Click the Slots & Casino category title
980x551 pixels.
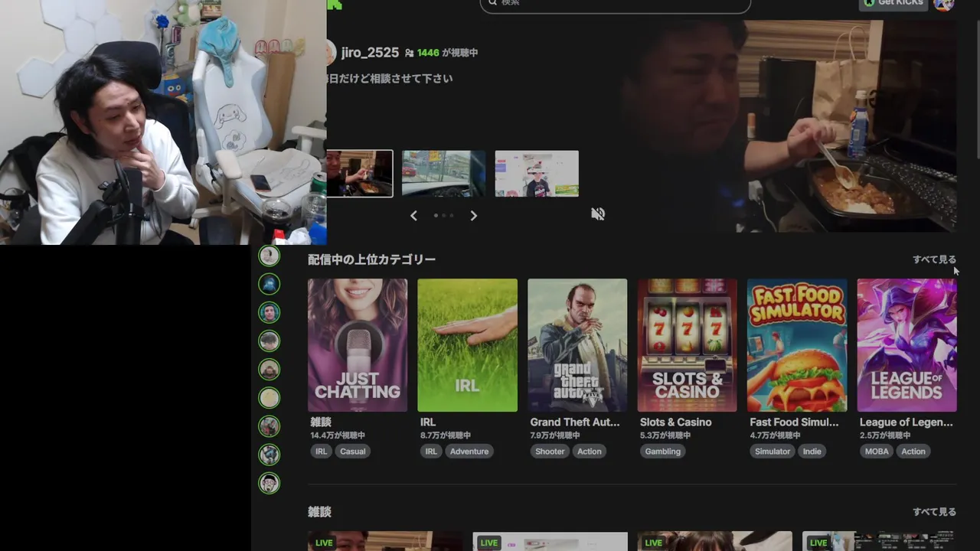click(676, 422)
